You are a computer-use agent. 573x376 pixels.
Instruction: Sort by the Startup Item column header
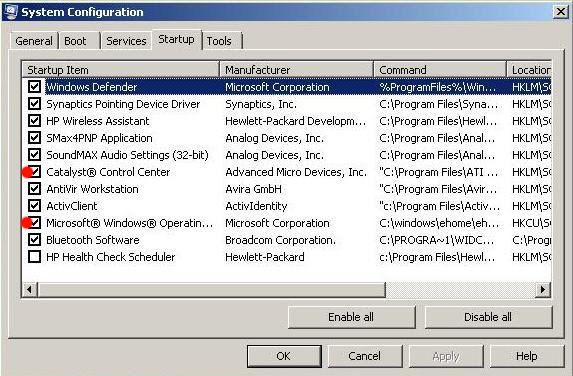[x=121, y=69]
